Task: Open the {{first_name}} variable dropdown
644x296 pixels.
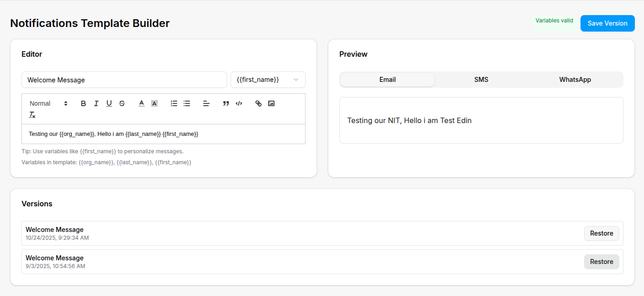Action: point(268,79)
